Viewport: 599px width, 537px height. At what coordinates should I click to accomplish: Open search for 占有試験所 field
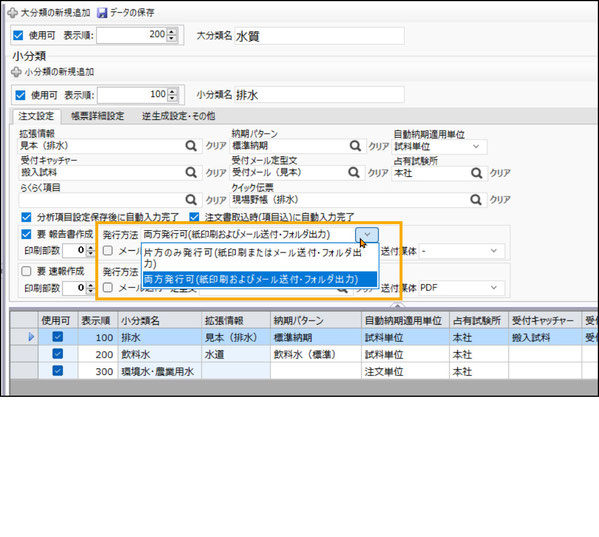coord(476,173)
